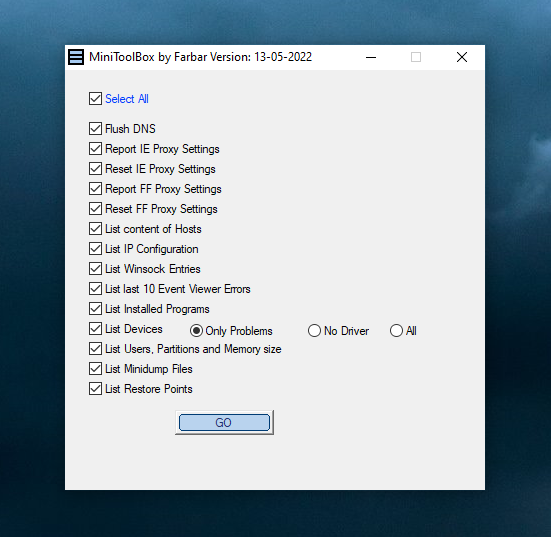Toggle the List Devices checkbox
Screen dimensions: 551x537
(x=95, y=329)
